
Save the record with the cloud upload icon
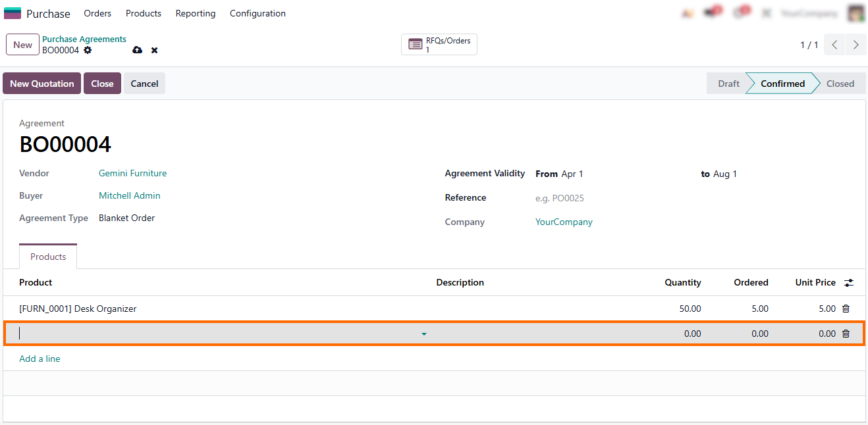[137, 51]
